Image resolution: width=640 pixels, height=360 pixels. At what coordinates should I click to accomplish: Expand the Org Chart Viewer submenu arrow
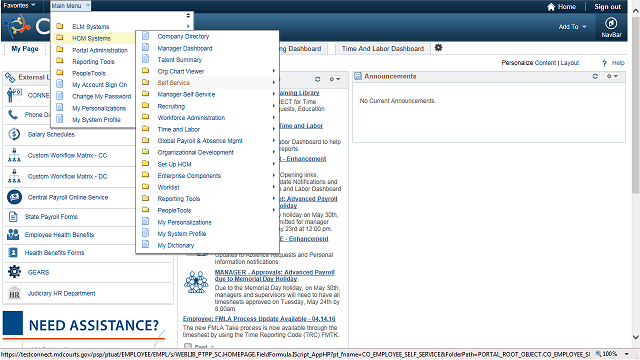pyautogui.click(x=274, y=71)
